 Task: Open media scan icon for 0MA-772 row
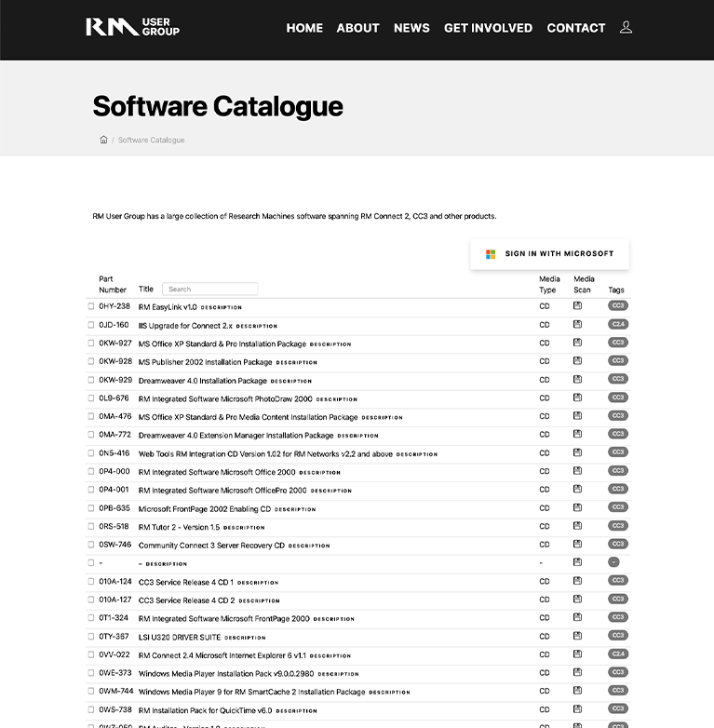(577, 434)
